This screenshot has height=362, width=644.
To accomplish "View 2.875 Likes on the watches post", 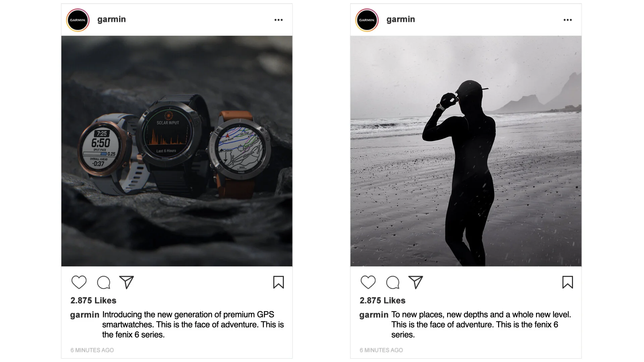I will tap(93, 300).
